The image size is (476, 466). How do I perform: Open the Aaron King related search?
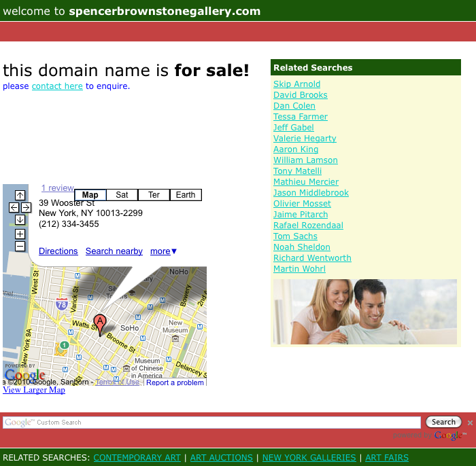(x=296, y=149)
